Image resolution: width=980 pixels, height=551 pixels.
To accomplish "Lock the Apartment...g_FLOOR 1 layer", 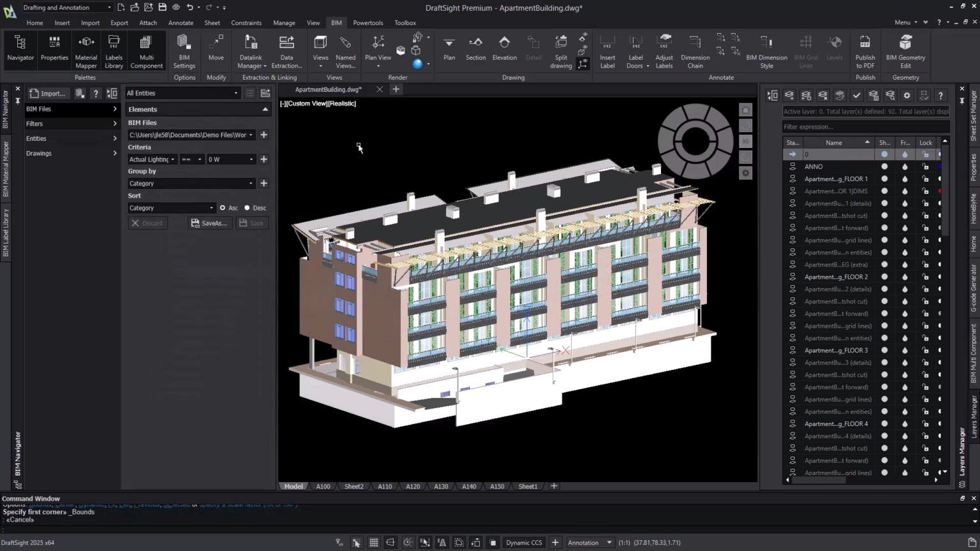I will point(926,179).
